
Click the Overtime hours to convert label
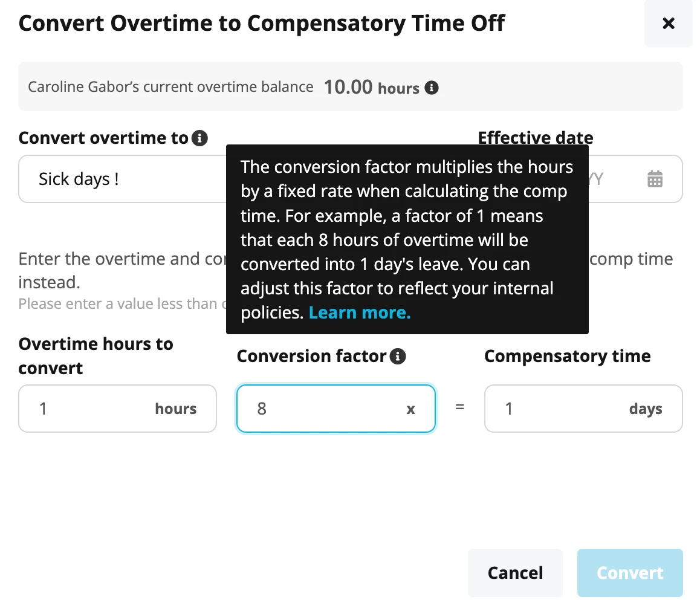96,356
